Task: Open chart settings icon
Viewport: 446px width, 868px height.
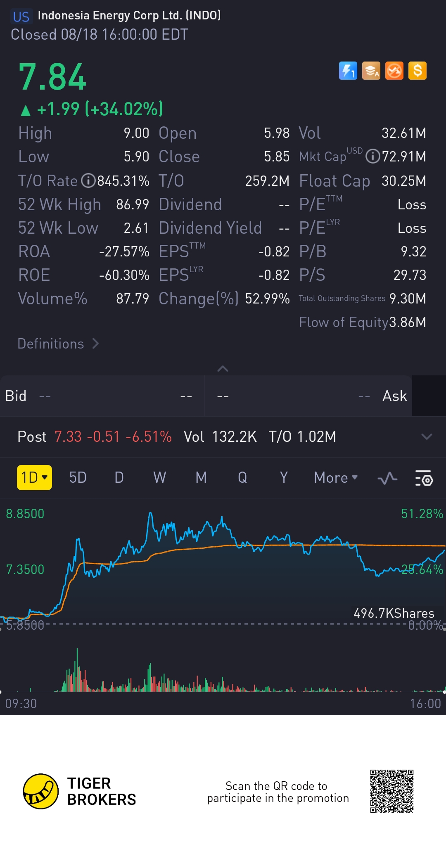Action: point(424,478)
